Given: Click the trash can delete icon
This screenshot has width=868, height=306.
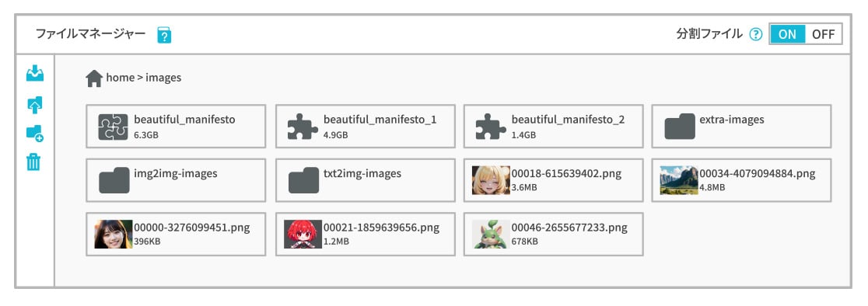Looking at the screenshot, I should 33,162.
